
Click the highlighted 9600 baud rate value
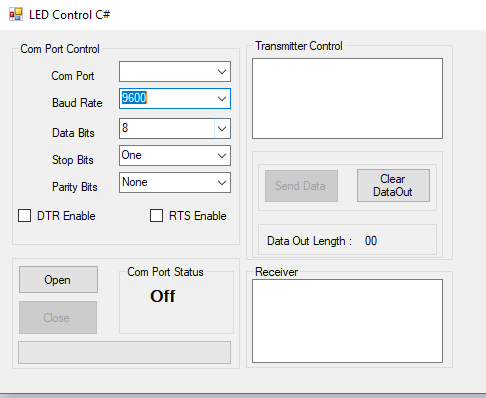point(134,98)
